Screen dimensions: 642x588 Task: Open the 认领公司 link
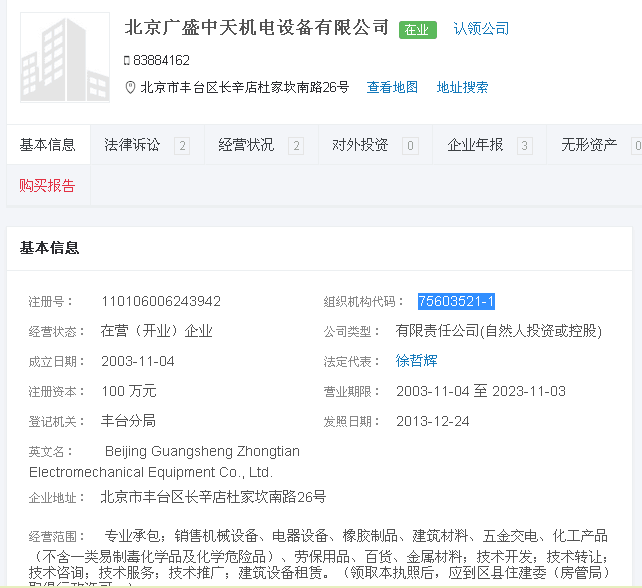pos(481,29)
